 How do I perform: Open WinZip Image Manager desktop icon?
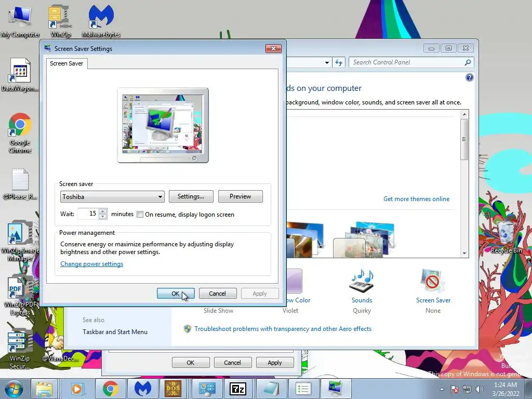pos(20,241)
